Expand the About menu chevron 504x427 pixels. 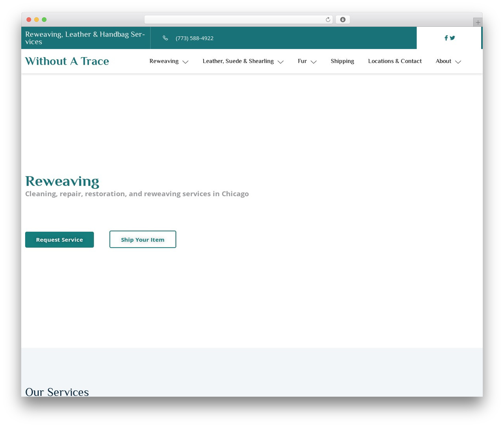458,62
